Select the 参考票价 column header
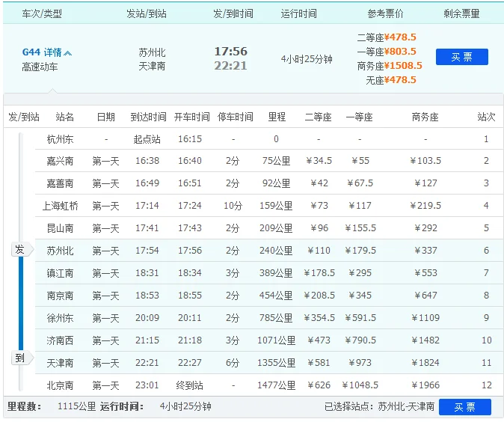This screenshot has height=422, width=504. pos(386,13)
